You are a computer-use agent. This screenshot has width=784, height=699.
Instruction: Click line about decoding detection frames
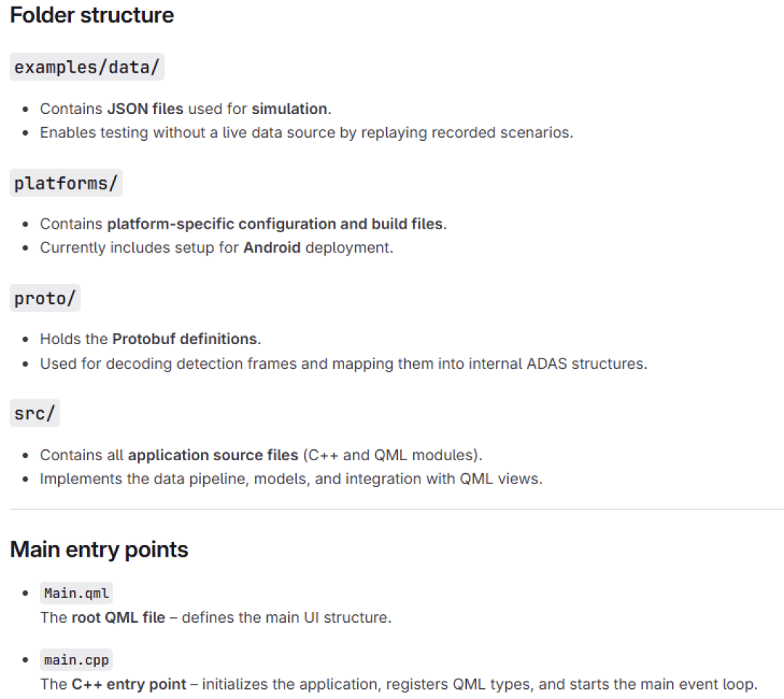click(x=343, y=364)
